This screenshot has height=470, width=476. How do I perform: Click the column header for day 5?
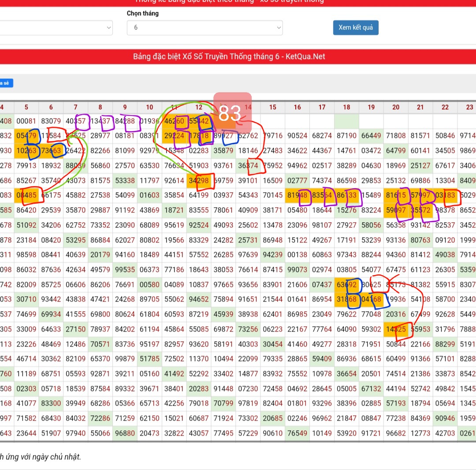click(26, 107)
